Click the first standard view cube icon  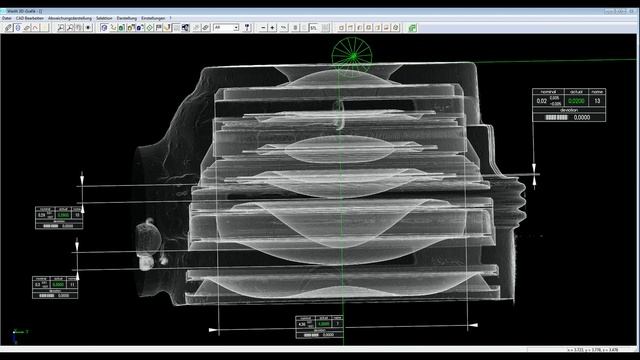[341, 28]
